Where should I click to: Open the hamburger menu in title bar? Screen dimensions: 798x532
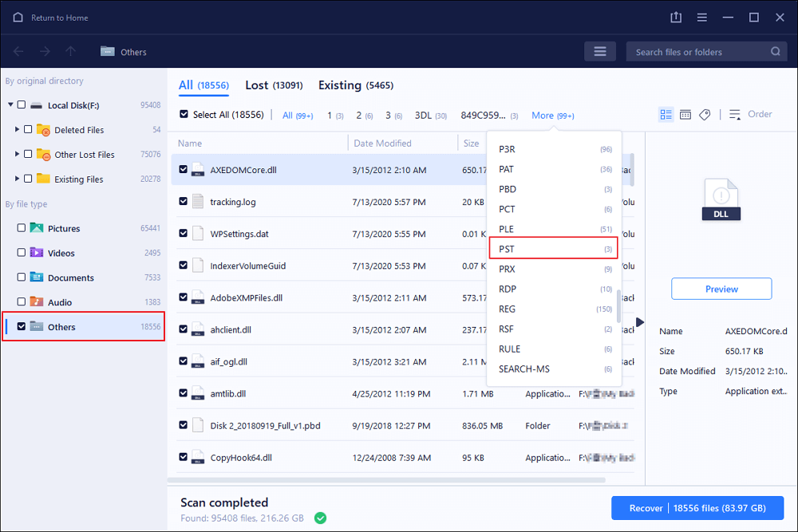pyautogui.click(x=701, y=18)
